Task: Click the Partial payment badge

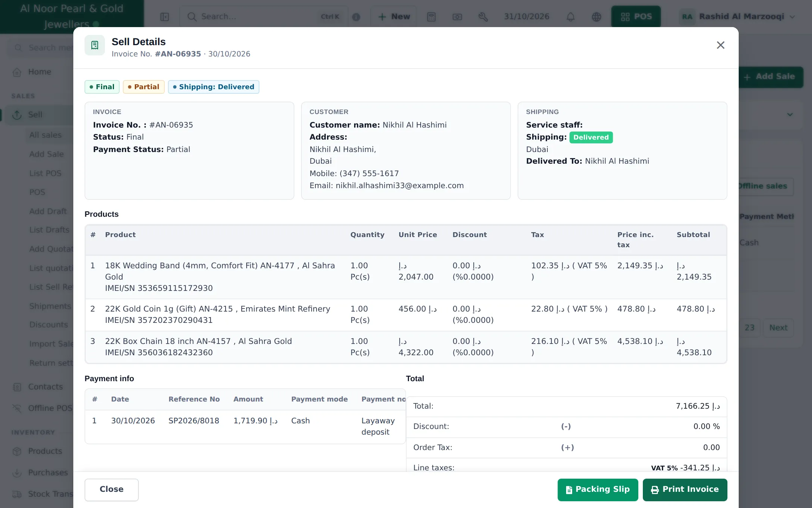Action: [144, 87]
